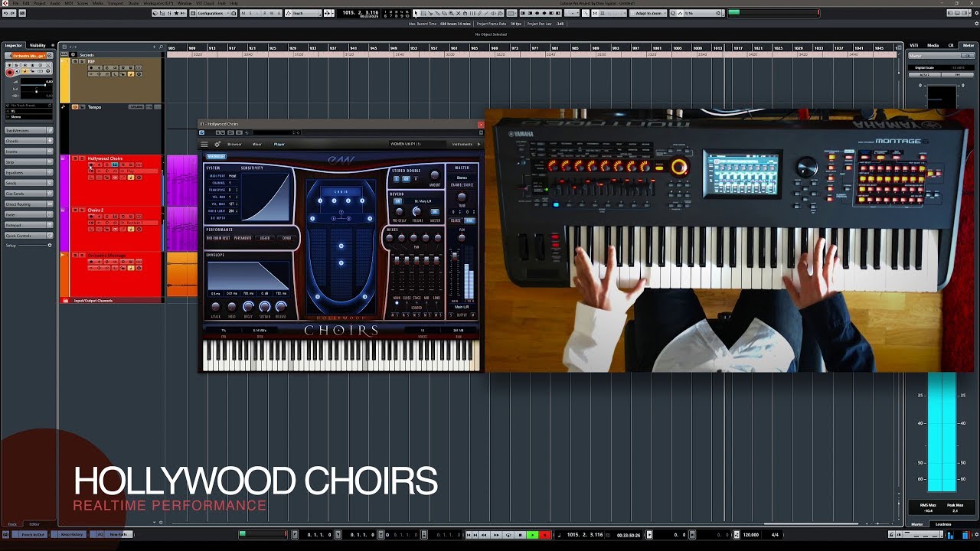Expand the Equalizers inspector section
The height and width of the screenshot is (551, 980).
pos(29,173)
